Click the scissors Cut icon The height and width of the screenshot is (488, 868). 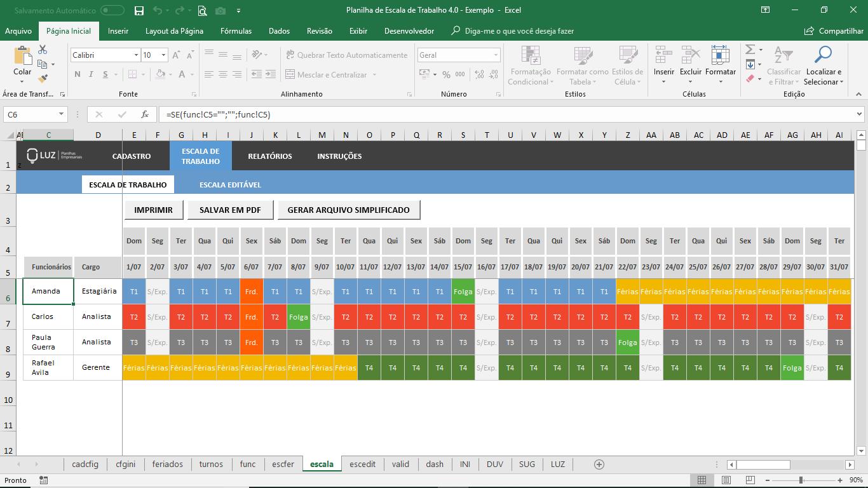43,50
